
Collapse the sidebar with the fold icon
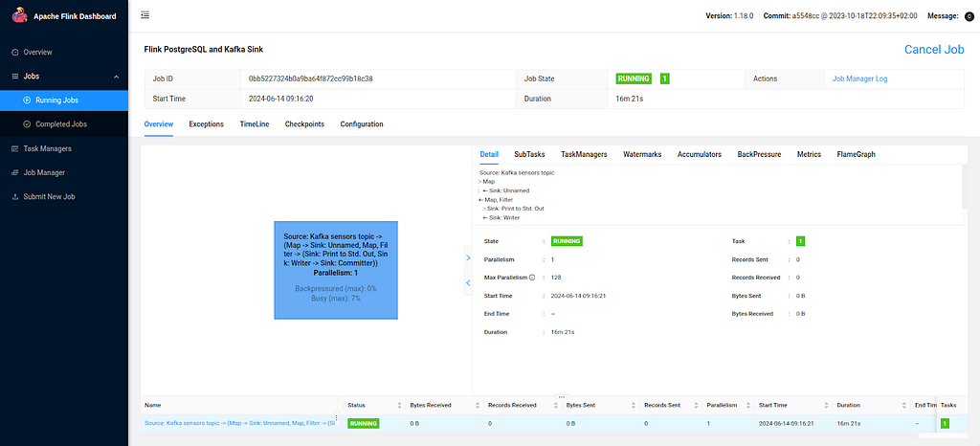coord(145,15)
